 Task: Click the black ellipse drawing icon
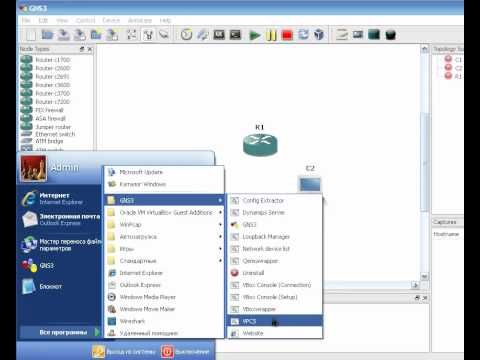(x=390, y=35)
